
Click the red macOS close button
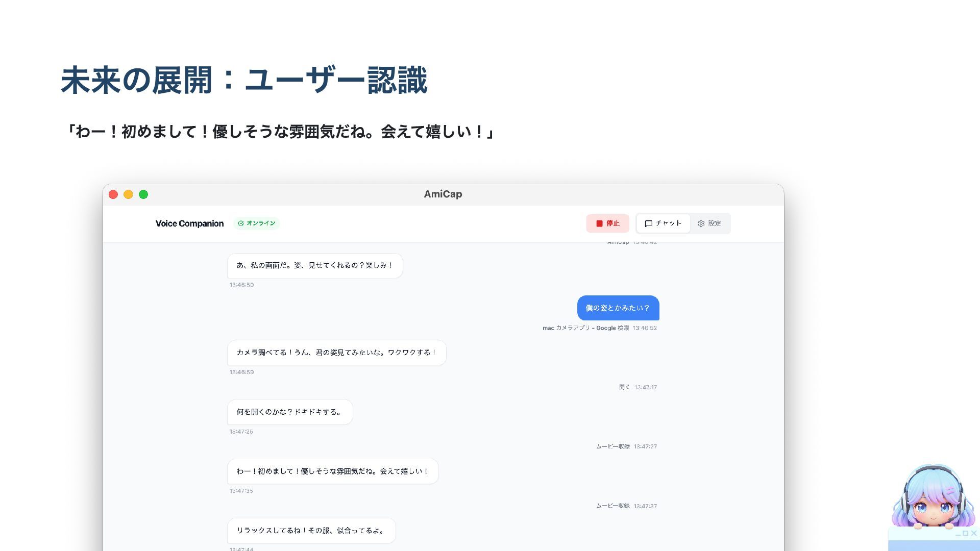click(x=113, y=194)
